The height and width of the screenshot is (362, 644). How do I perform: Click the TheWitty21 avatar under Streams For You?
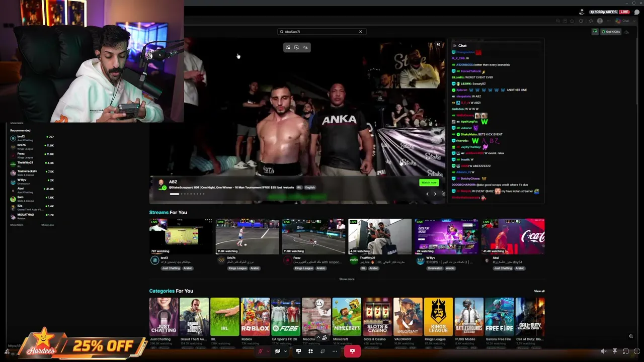coord(354,260)
